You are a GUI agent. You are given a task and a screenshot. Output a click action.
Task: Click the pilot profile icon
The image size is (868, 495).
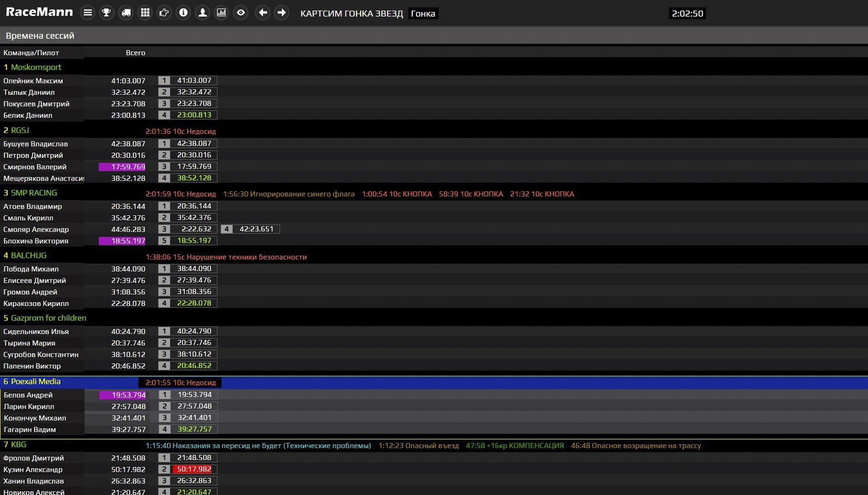[202, 13]
